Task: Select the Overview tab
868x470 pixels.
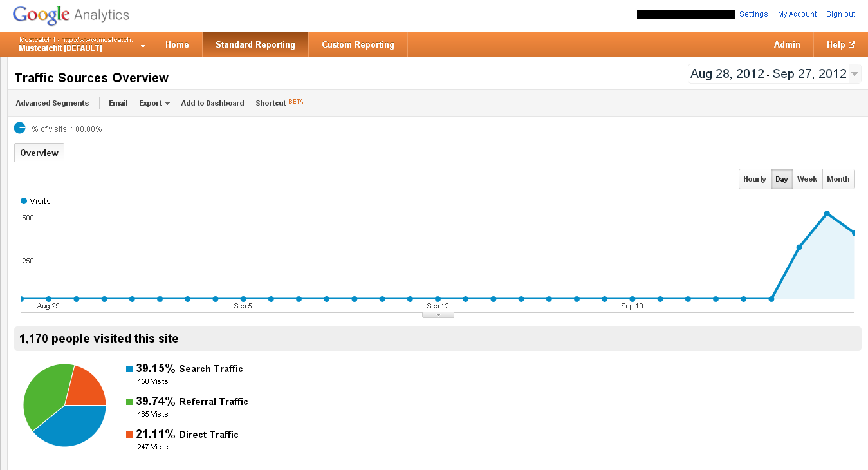Action: coord(39,153)
